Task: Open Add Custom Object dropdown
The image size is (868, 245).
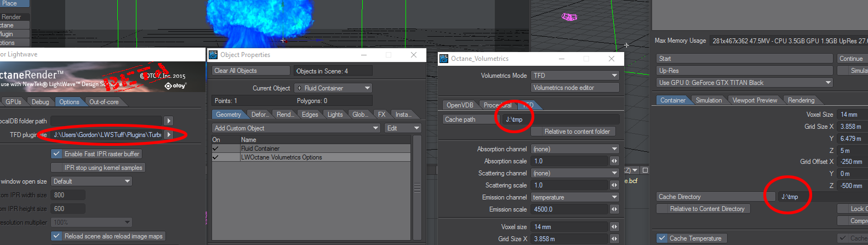Action: pos(296,128)
